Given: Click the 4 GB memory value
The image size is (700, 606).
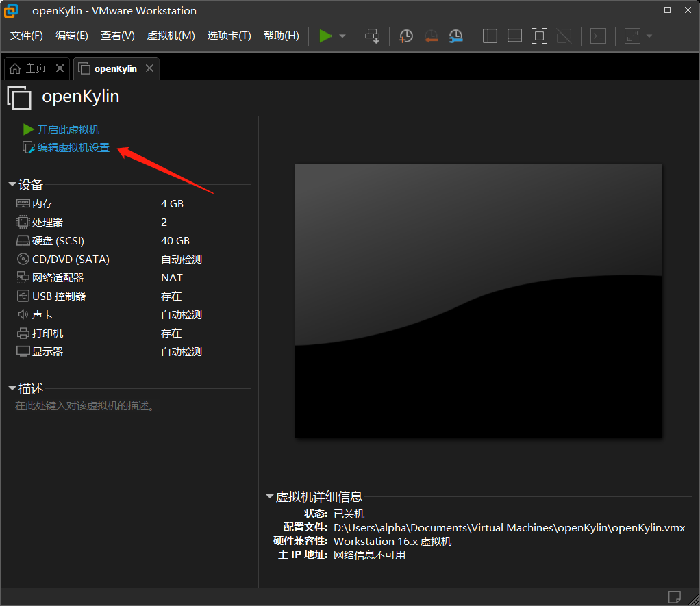Looking at the screenshot, I should (x=173, y=204).
